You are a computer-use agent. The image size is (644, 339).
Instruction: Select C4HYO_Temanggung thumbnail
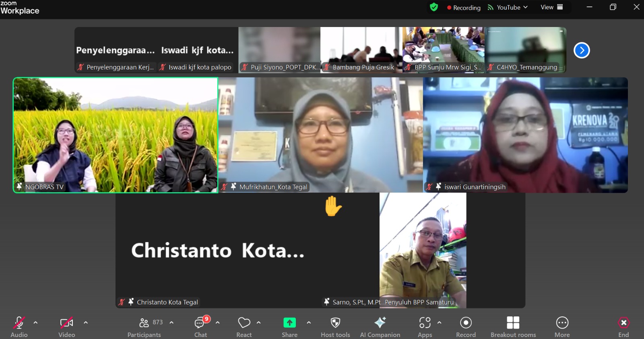(x=526, y=50)
